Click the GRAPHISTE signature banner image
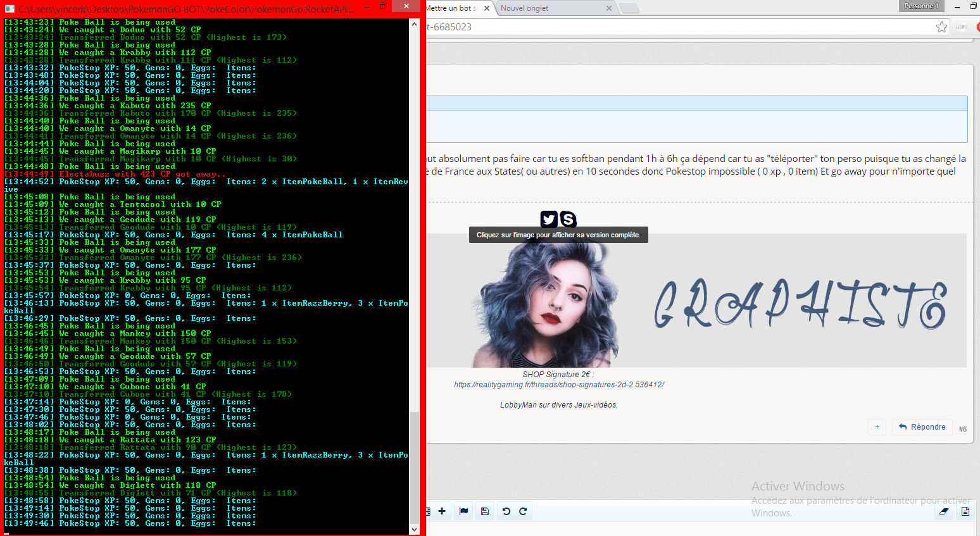Screen dimensions: 980x536 click(696, 301)
